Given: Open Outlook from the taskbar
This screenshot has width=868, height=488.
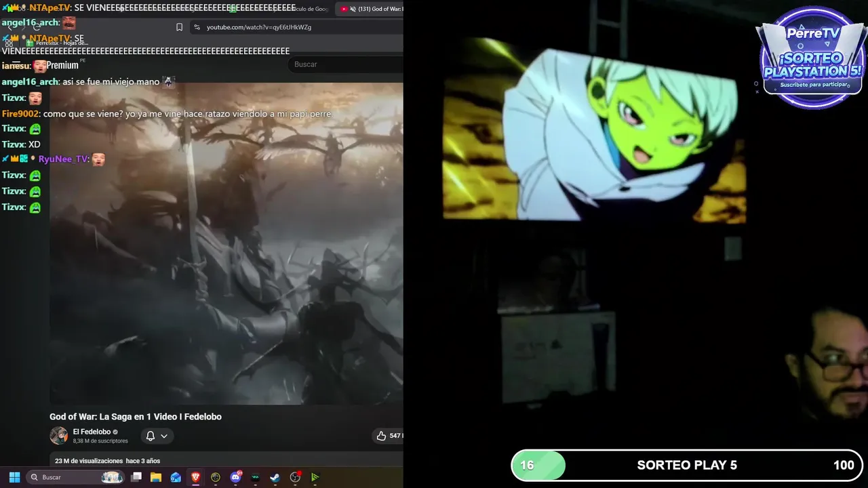Looking at the screenshot, I should [x=176, y=477].
